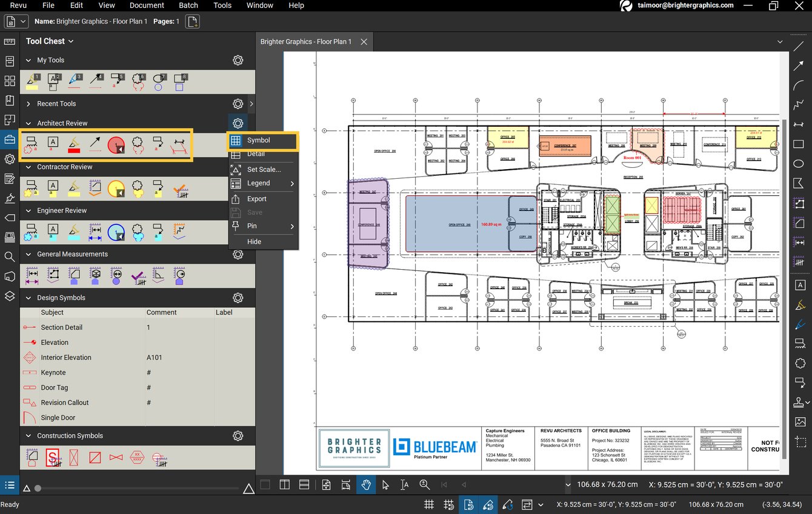Select the Arrow tool on right toolbar

[797, 65]
